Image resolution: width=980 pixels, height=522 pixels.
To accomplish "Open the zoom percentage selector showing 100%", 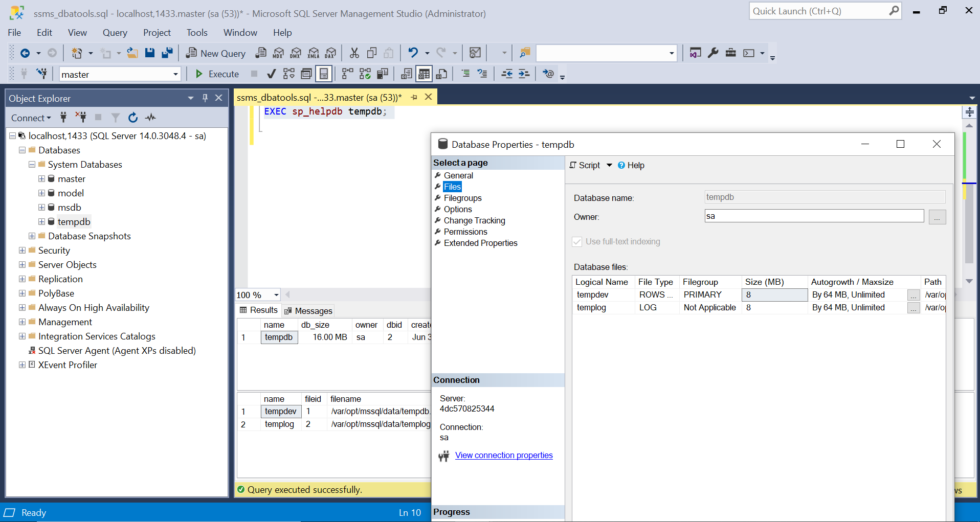I will 276,295.
